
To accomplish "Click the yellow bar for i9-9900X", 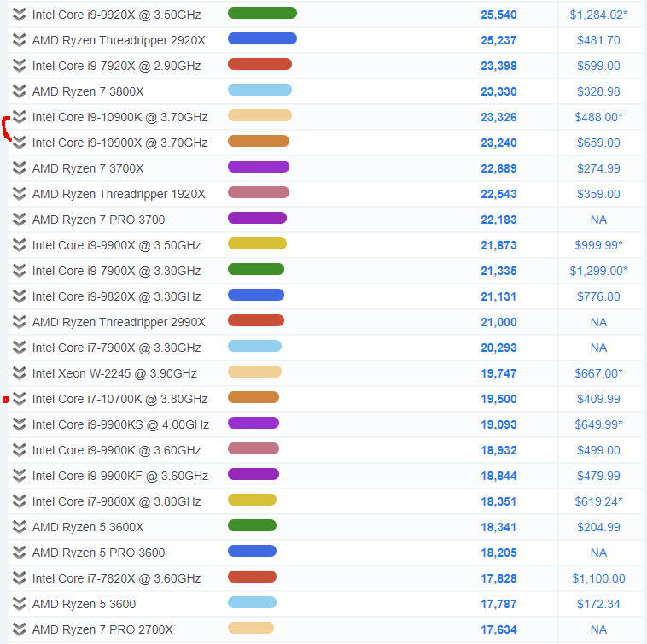I will [257, 243].
